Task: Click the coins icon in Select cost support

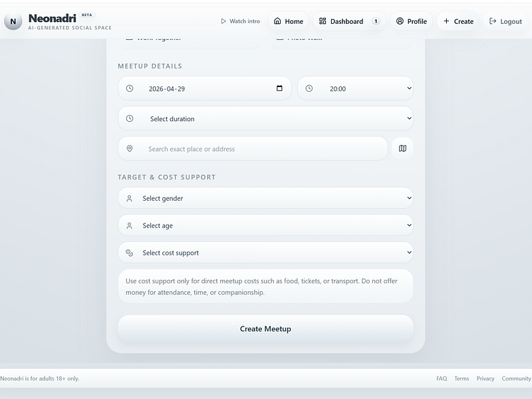Action: pos(129,253)
